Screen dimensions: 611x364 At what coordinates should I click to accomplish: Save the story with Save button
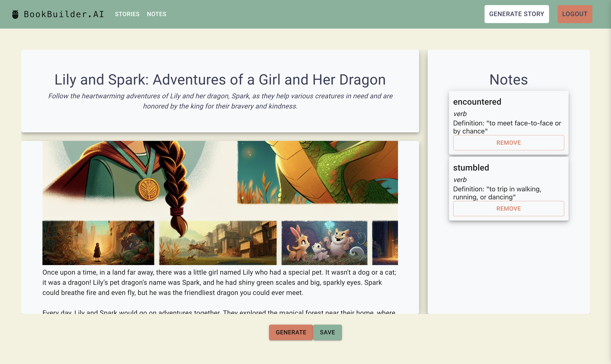coord(327,332)
